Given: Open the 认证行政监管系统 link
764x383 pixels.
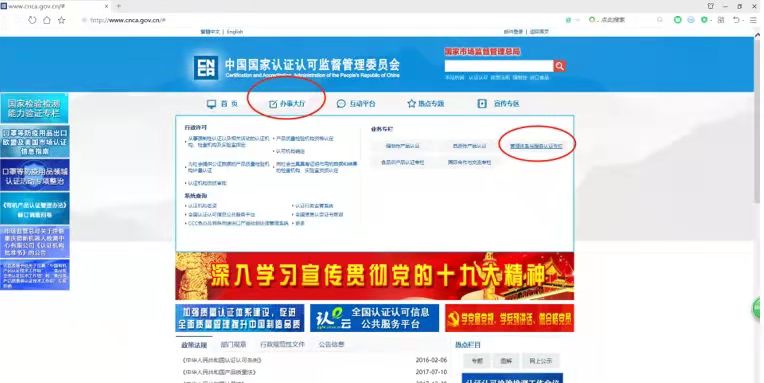Looking at the screenshot, I should pyautogui.click(x=314, y=206).
